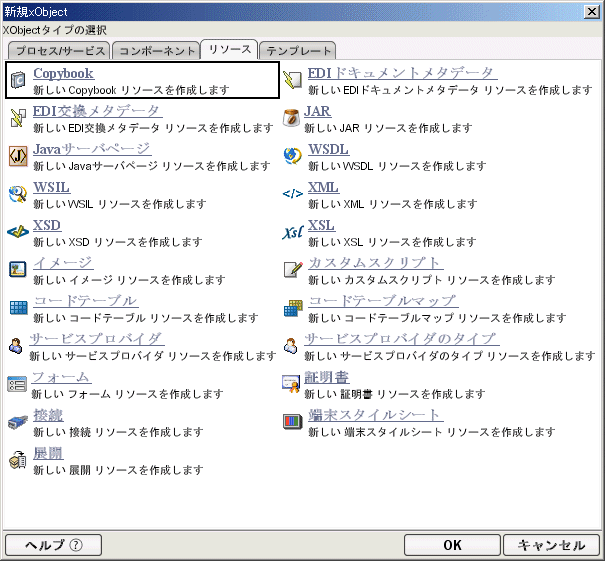605x561 pixels.
Task: Select the サービスプロバイダのタイプ link
Action: pos(402,339)
